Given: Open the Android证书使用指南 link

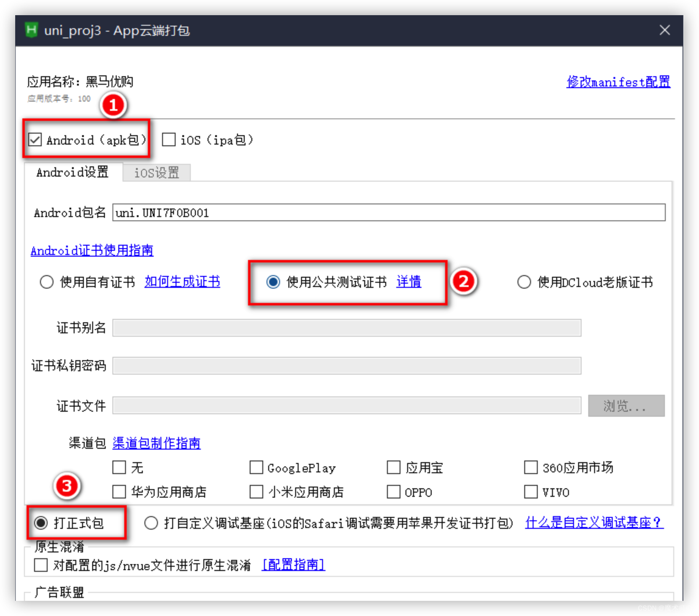Looking at the screenshot, I should coord(92,250).
